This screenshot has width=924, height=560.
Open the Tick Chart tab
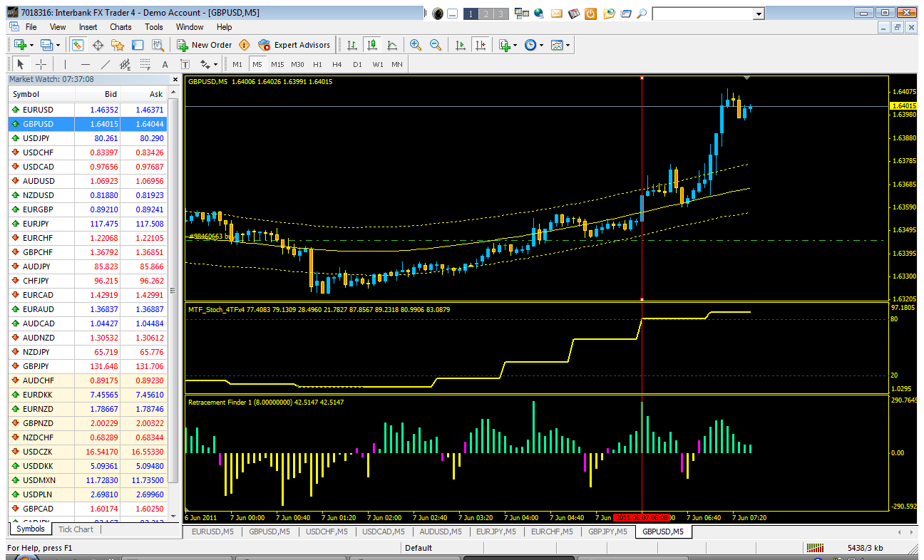[76, 529]
